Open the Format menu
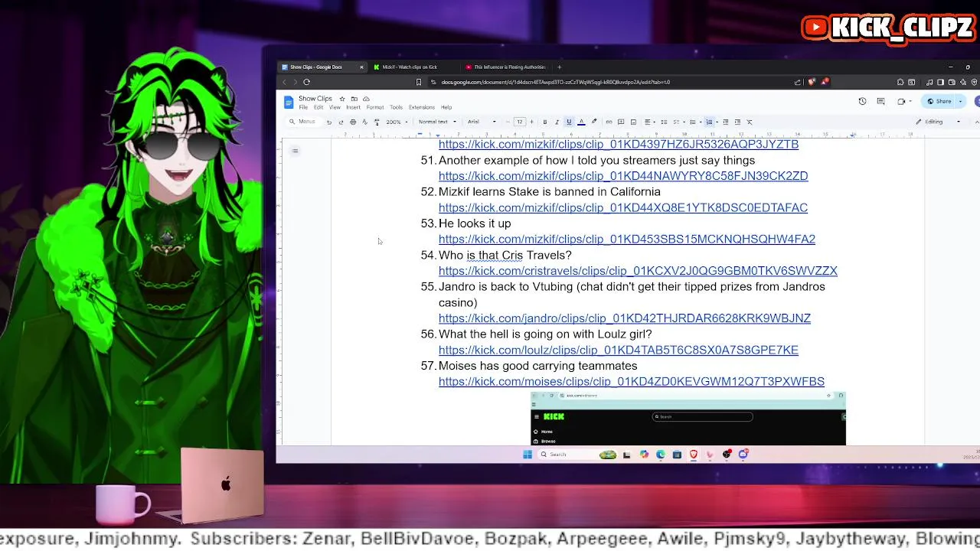 375,107
